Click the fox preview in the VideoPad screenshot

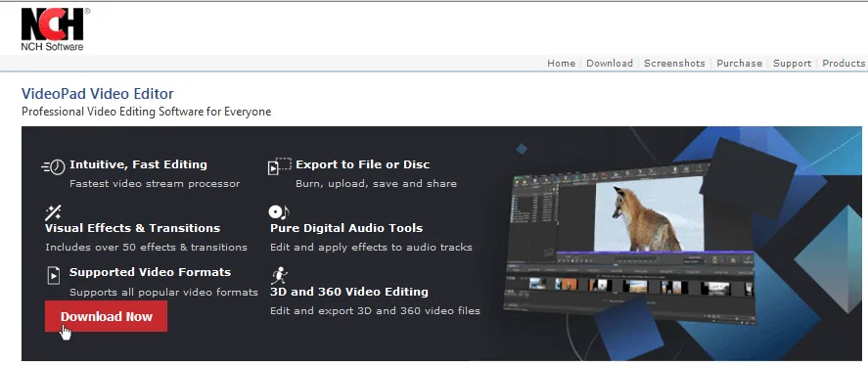click(649, 214)
